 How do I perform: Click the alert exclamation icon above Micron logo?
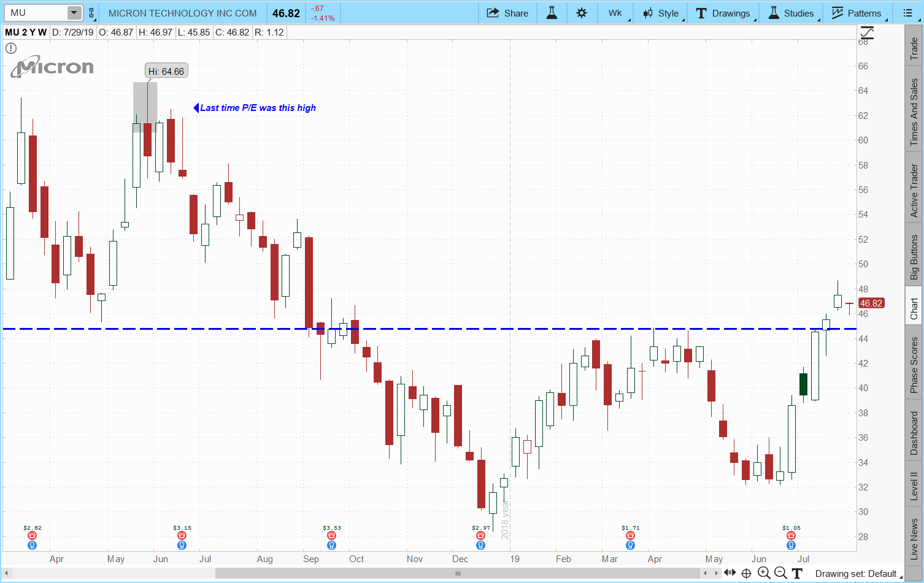pyautogui.click(x=11, y=48)
